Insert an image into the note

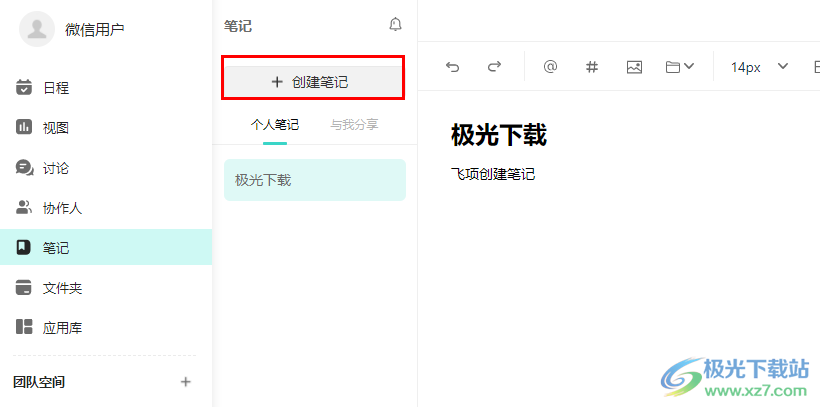tap(633, 67)
